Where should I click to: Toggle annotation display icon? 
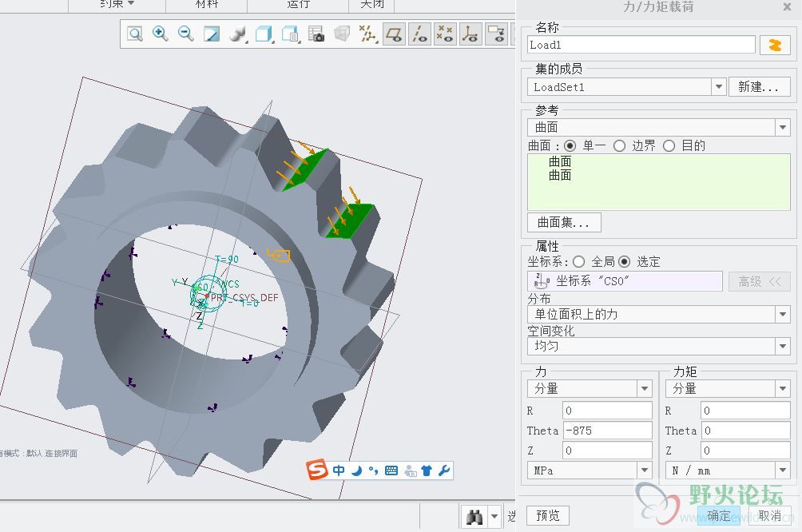pos(496,34)
